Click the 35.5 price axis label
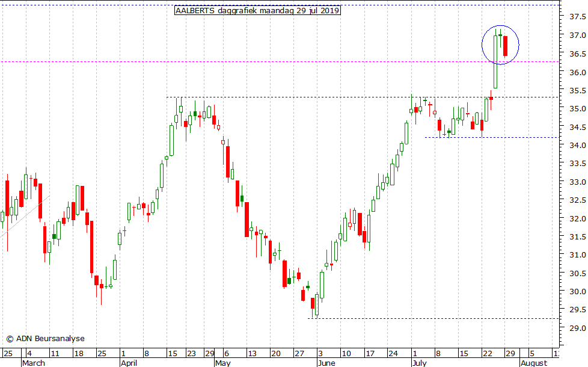 [578, 91]
